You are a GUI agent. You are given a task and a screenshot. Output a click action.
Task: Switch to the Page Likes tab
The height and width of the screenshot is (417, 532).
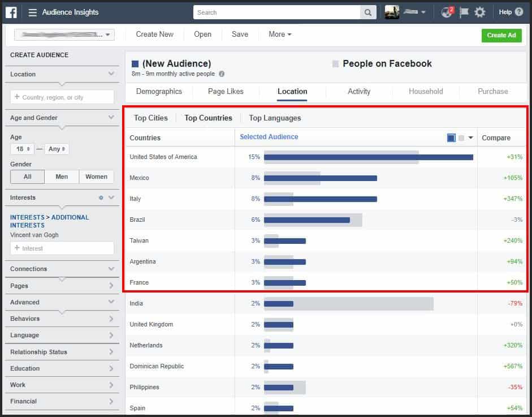[225, 91]
